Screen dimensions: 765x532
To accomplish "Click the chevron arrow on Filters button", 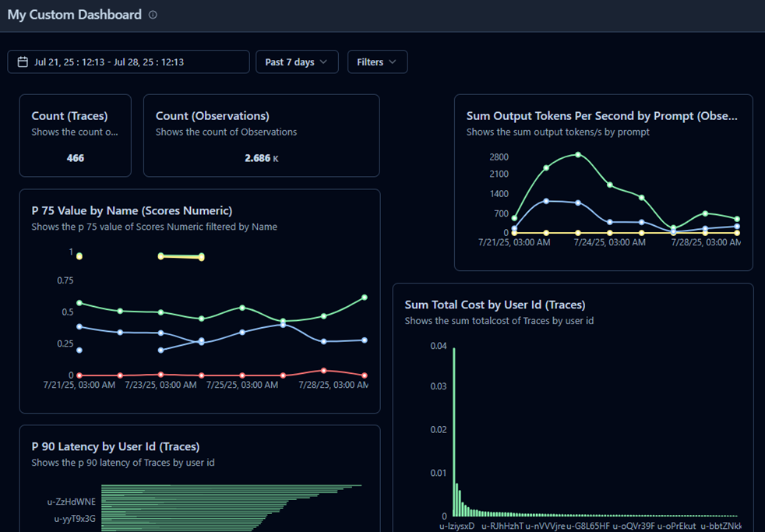I will (393, 62).
